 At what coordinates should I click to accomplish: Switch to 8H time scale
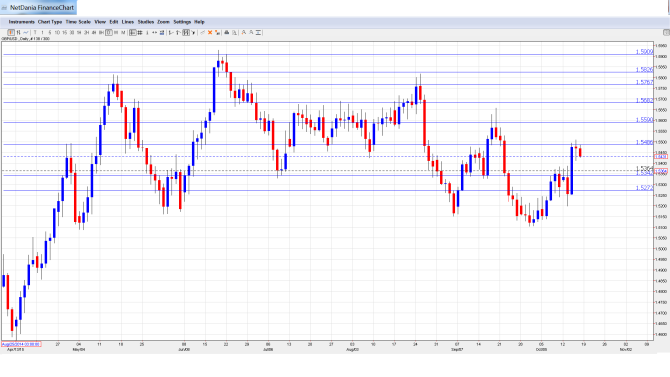[101, 32]
